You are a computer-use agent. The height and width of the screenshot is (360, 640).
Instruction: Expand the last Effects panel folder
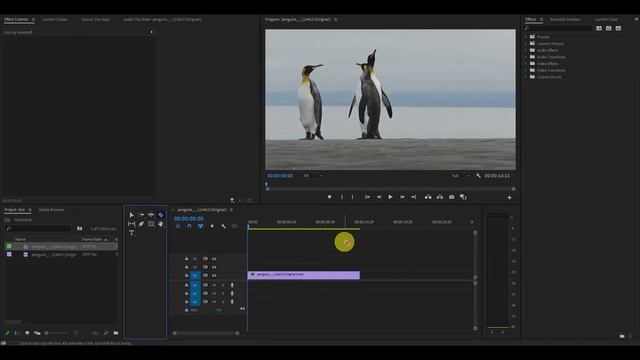[x=526, y=77]
